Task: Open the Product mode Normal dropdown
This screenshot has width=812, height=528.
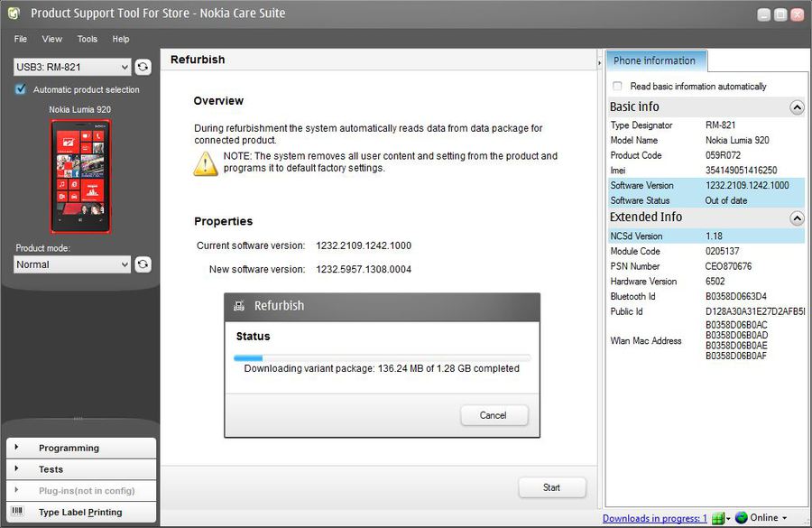Action: point(72,264)
